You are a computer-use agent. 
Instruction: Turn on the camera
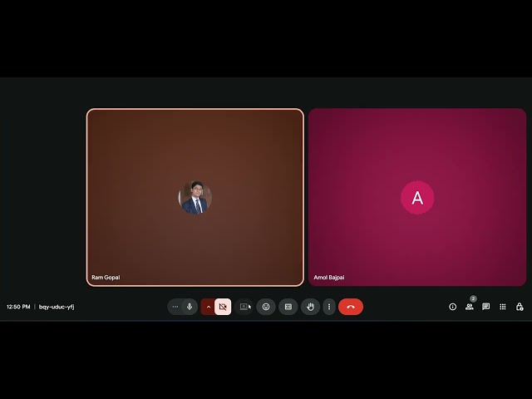(x=223, y=307)
